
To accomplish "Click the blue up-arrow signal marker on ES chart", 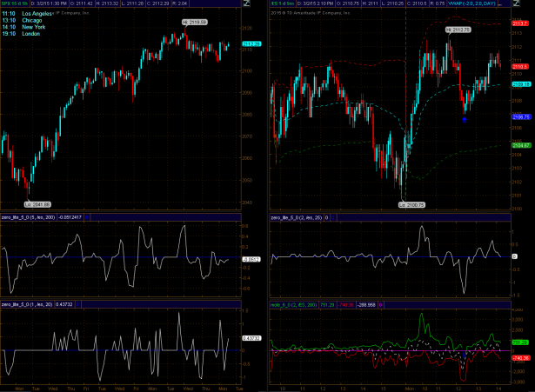I will coord(465,120).
